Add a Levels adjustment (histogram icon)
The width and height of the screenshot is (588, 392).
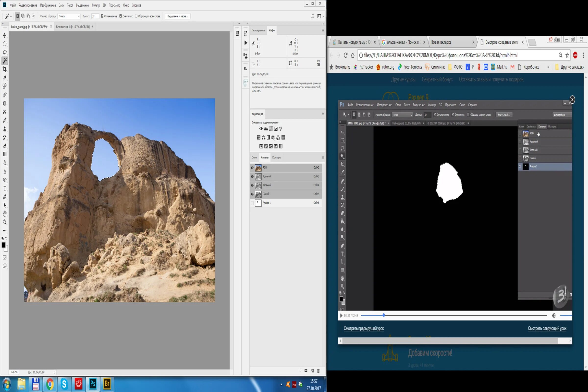tap(266, 129)
